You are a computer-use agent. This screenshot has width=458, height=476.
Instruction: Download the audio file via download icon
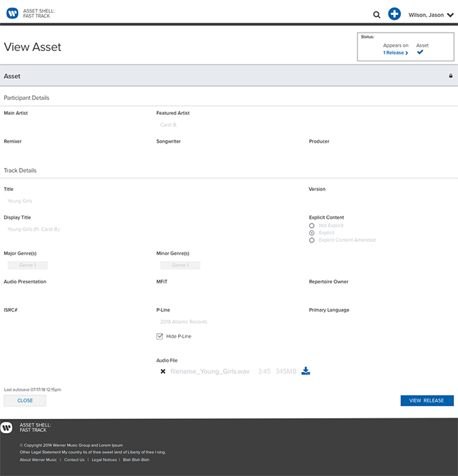coord(306,371)
